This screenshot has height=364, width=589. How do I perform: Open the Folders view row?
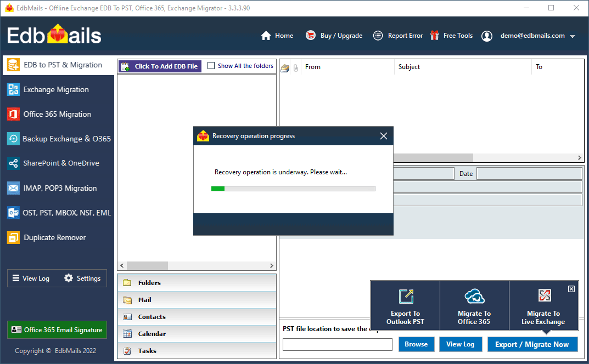[197, 283]
